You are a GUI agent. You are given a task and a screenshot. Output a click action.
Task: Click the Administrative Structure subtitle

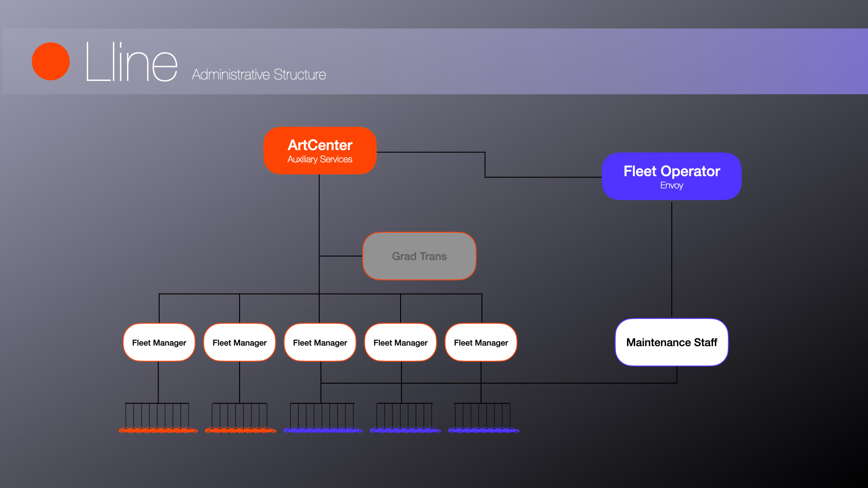[x=259, y=75]
